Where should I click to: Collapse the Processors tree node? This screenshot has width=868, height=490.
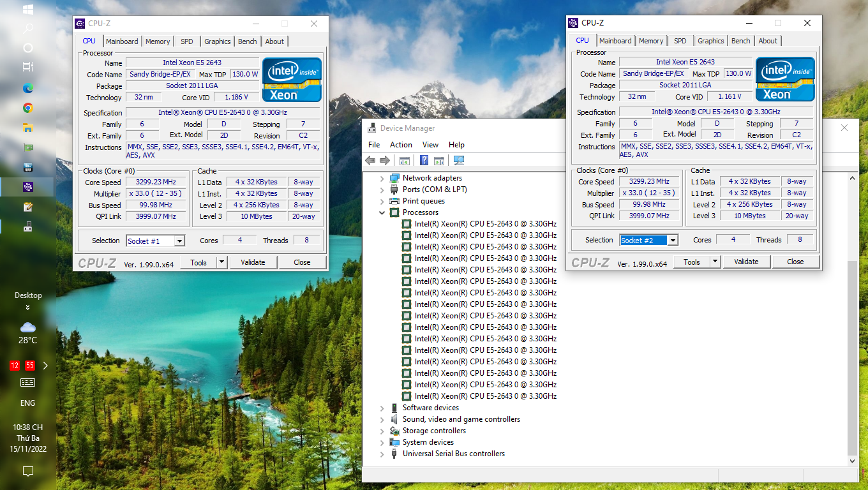(x=382, y=212)
